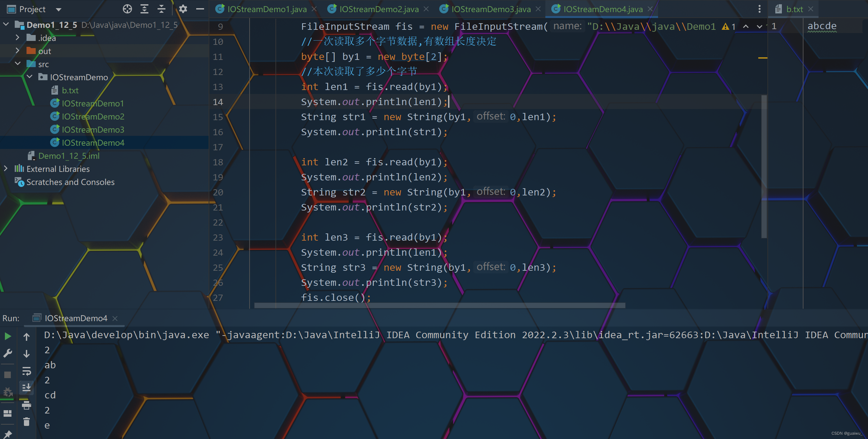The image size is (868, 439).
Task: Close the IOStreamDemo2.java tab
Action: point(426,9)
